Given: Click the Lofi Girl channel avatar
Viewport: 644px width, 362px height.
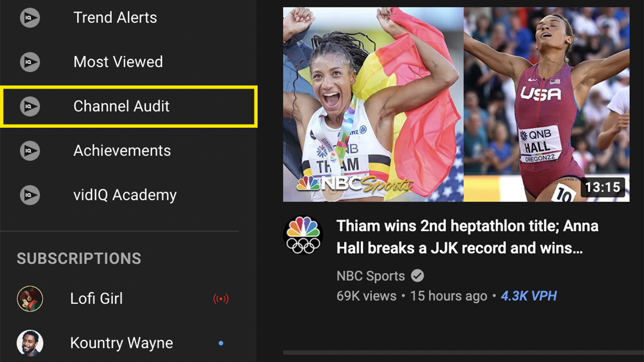Looking at the screenshot, I should pos(30,299).
